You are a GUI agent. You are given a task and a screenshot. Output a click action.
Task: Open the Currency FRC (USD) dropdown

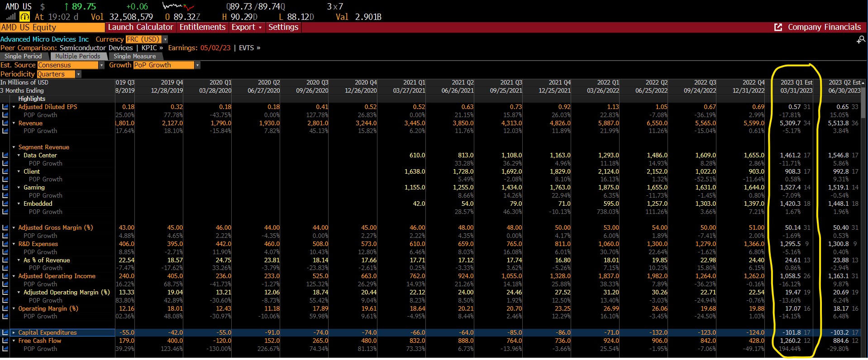coord(165,39)
